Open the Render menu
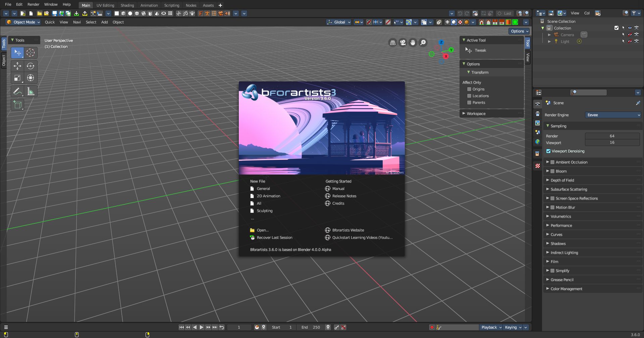This screenshot has width=644, height=338. 33,4
